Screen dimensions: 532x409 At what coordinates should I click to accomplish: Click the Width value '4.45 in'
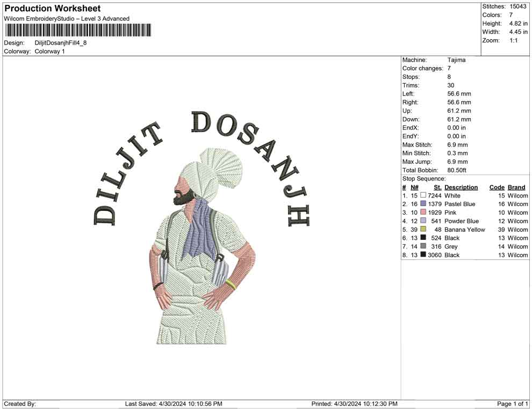pyautogui.click(x=518, y=32)
